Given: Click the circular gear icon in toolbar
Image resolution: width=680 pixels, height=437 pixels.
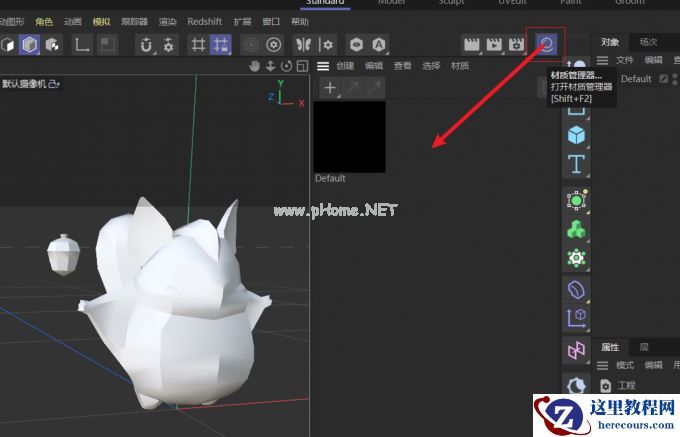Looking at the screenshot, I should (274, 45).
